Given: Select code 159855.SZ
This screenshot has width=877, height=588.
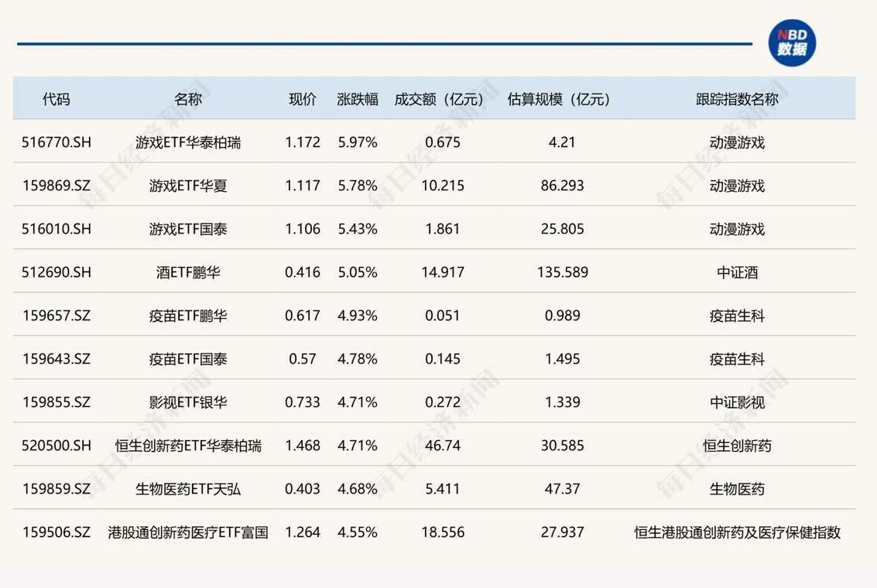Looking at the screenshot, I should click(57, 402).
